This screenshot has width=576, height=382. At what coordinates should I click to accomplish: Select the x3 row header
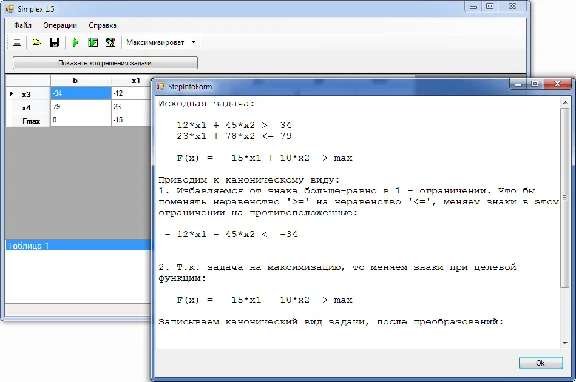28,94
